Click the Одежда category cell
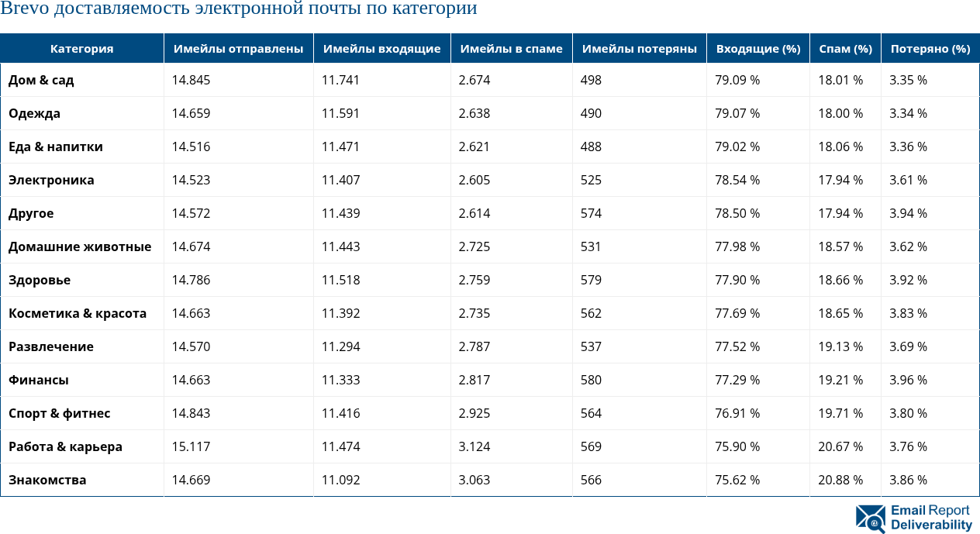This screenshot has width=980, height=534. [34, 113]
